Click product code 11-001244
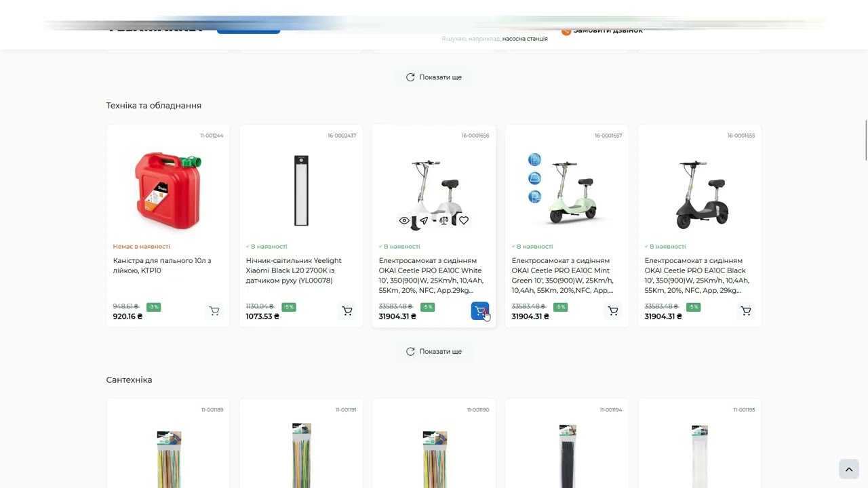The width and height of the screenshot is (868, 488). 212,136
